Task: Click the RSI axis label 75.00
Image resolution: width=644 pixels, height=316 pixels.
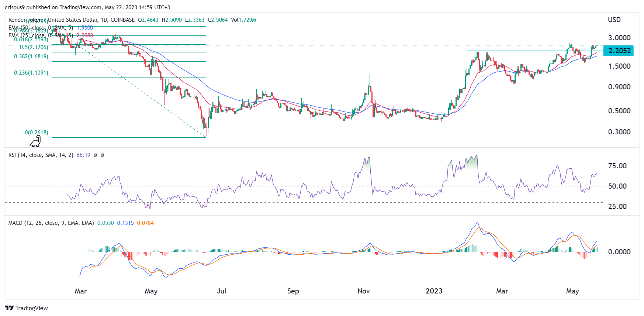Action: [x=617, y=166]
